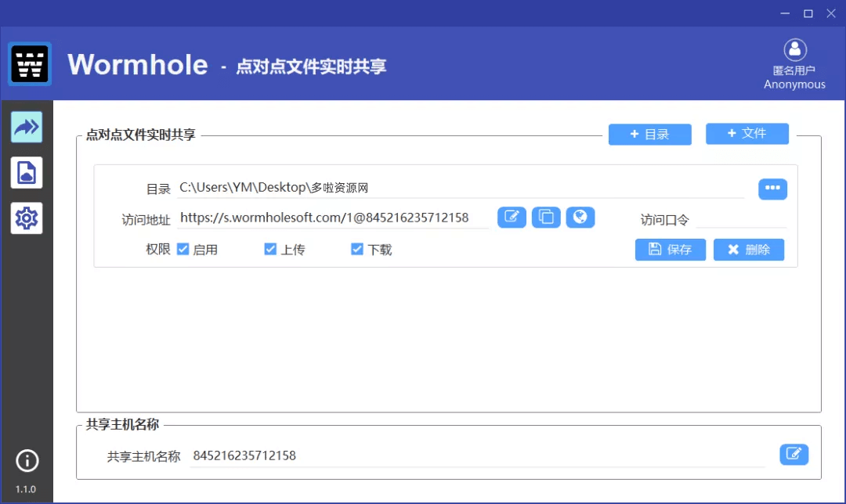Image resolution: width=846 pixels, height=504 pixels.
Task: Open the anonymous user avatar
Action: click(x=795, y=50)
